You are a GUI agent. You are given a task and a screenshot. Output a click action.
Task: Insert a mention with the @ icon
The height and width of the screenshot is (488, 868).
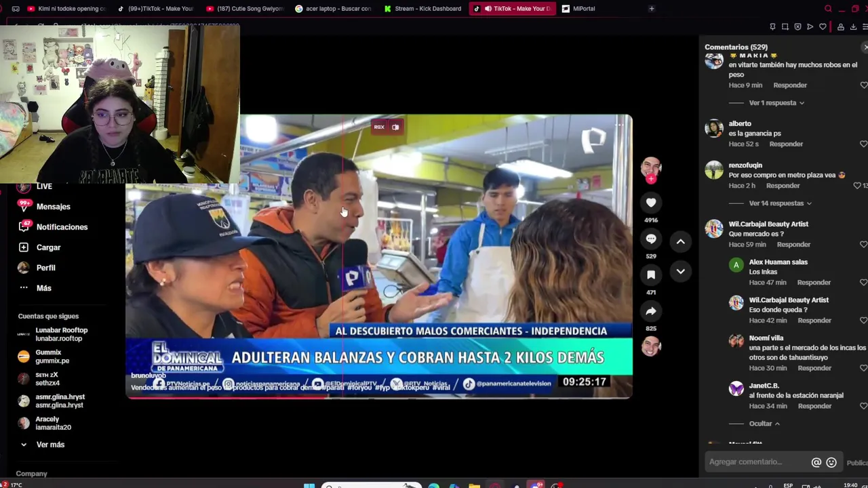coord(816,462)
